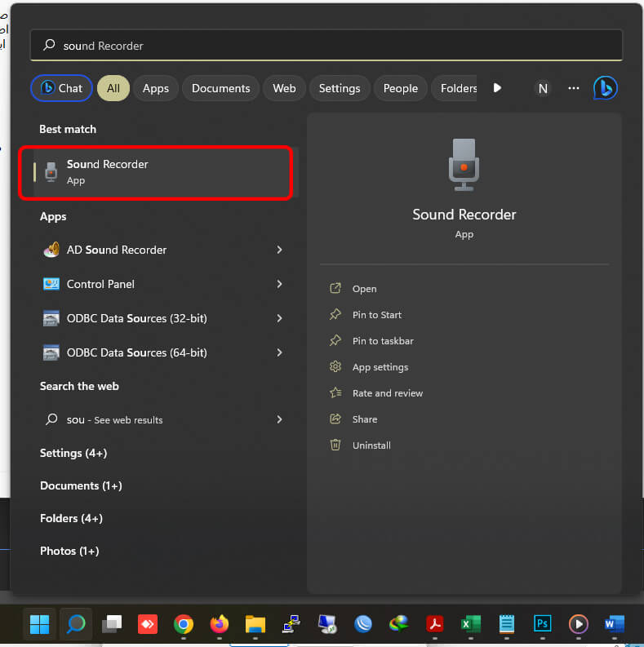The height and width of the screenshot is (647, 644).
Task: Expand the Settings (4+) results group
Action: point(73,453)
